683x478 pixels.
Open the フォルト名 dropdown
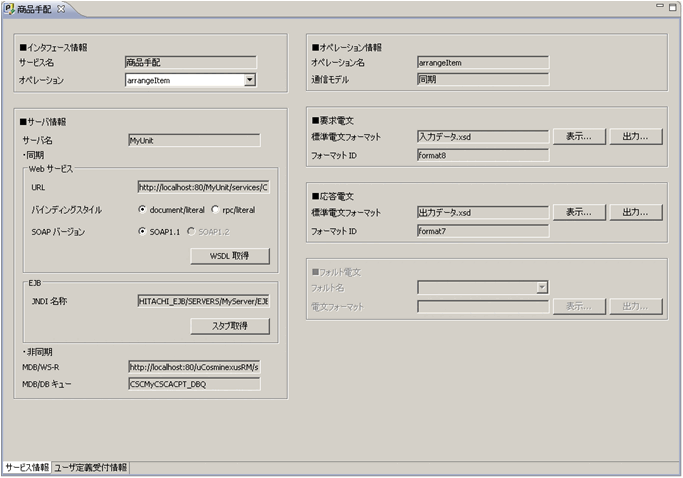click(542, 287)
